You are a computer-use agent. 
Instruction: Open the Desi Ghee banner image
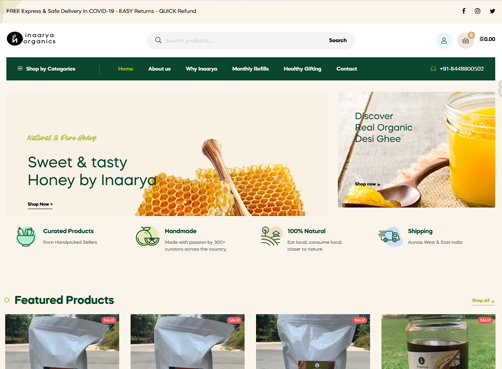416,150
